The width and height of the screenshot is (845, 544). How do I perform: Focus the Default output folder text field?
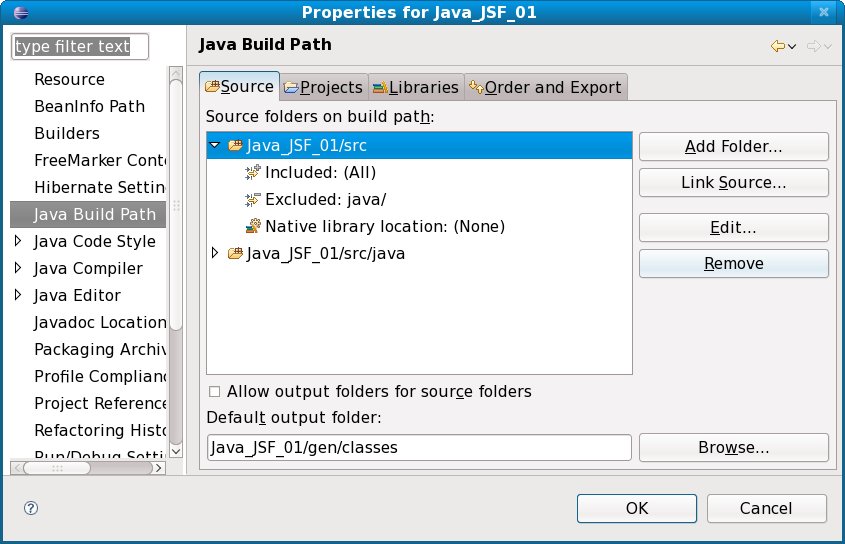418,448
